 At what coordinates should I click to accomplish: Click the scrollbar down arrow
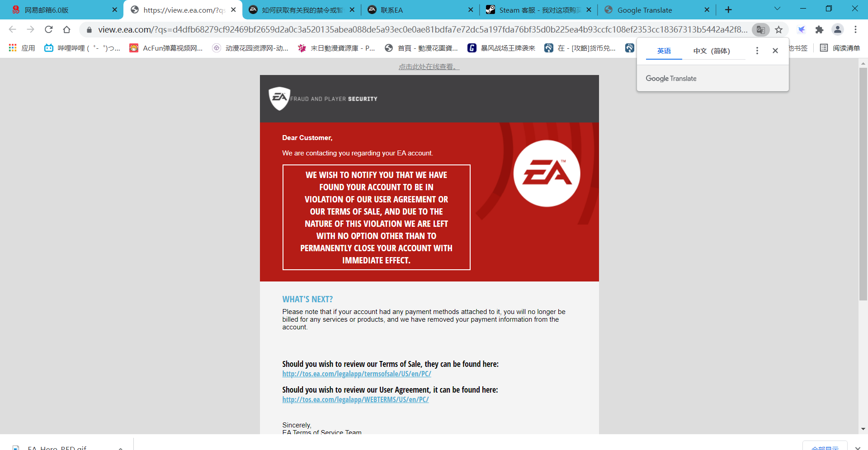coord(863,429)
